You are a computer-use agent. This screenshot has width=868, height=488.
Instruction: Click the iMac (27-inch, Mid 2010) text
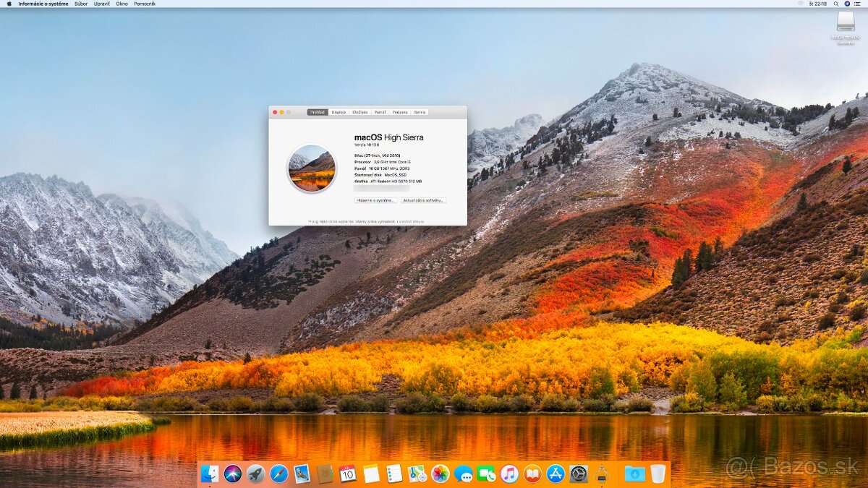tap(377, 155)
